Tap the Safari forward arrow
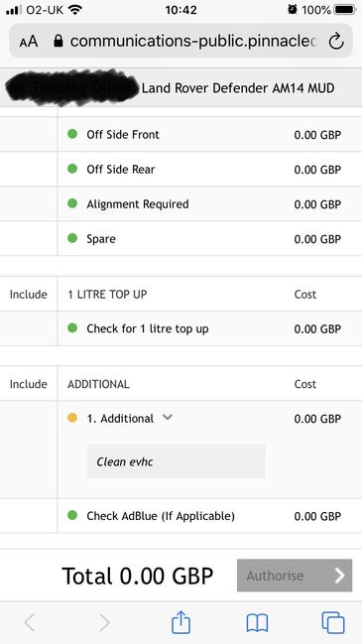The height and width of the screenshot is (644, 362). point(105,623)
